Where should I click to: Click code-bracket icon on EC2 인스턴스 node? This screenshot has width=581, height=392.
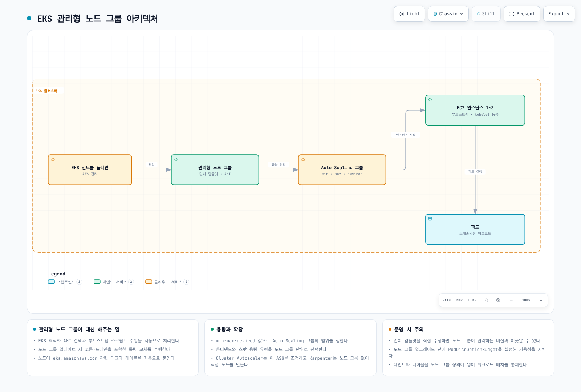(x=430, y=100)
